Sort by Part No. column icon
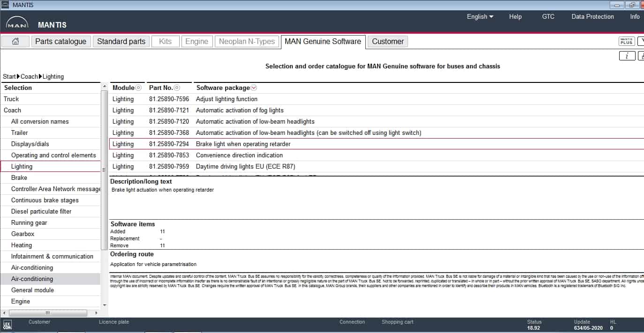The image size is (644, 333). point(177,88)
